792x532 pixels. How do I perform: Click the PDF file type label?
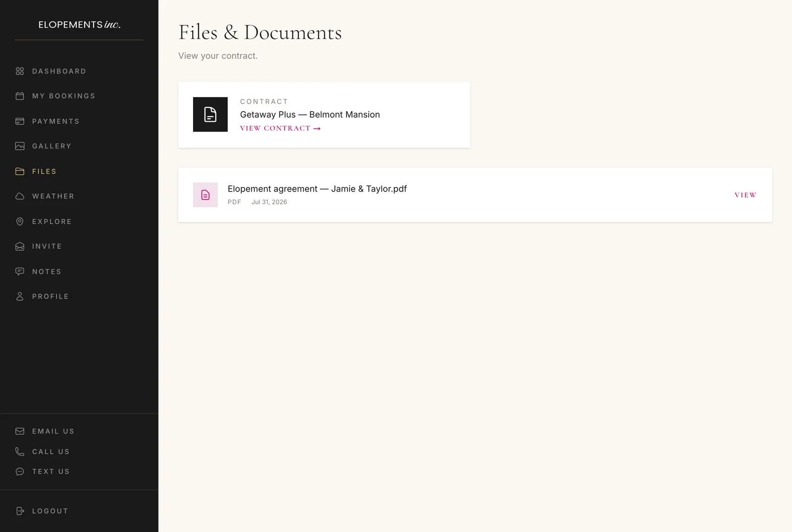pos(234,202)
